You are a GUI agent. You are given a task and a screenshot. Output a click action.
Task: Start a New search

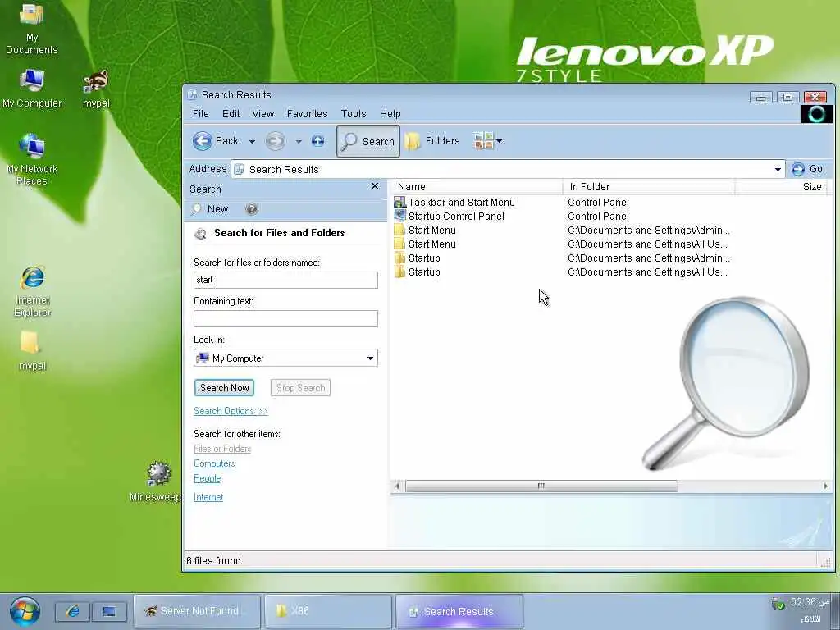pos(210,209)
